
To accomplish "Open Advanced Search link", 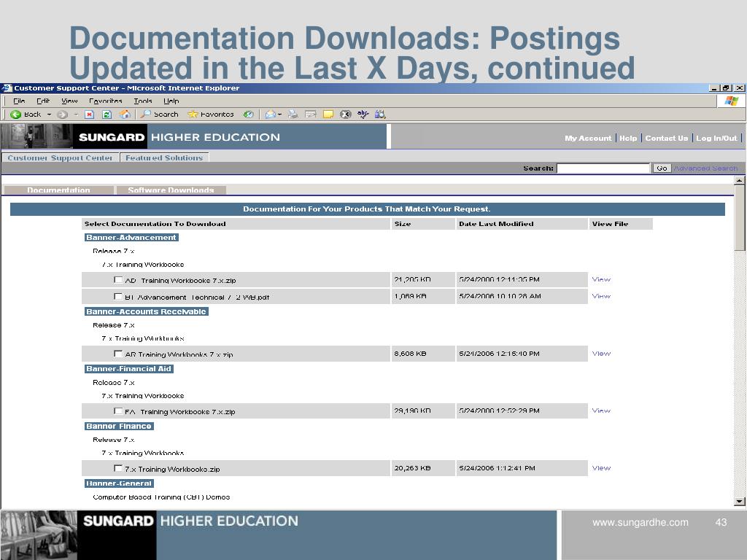I will [x=705, y=168].
